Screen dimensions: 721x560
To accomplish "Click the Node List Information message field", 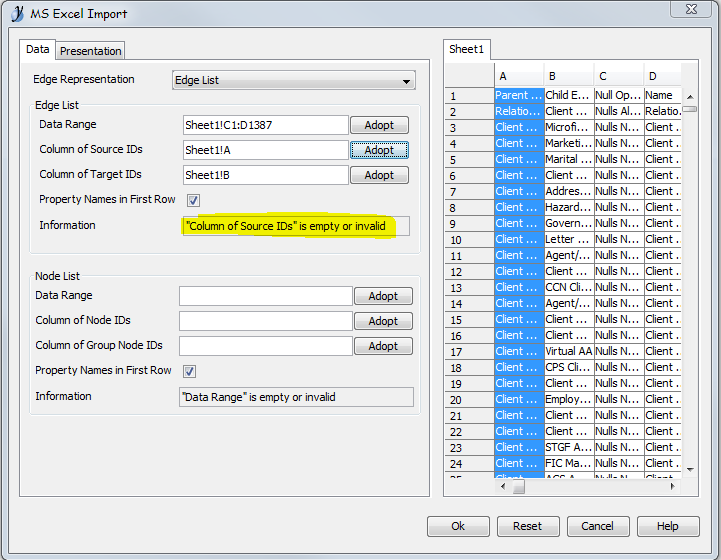I will [x=296, y=397].
